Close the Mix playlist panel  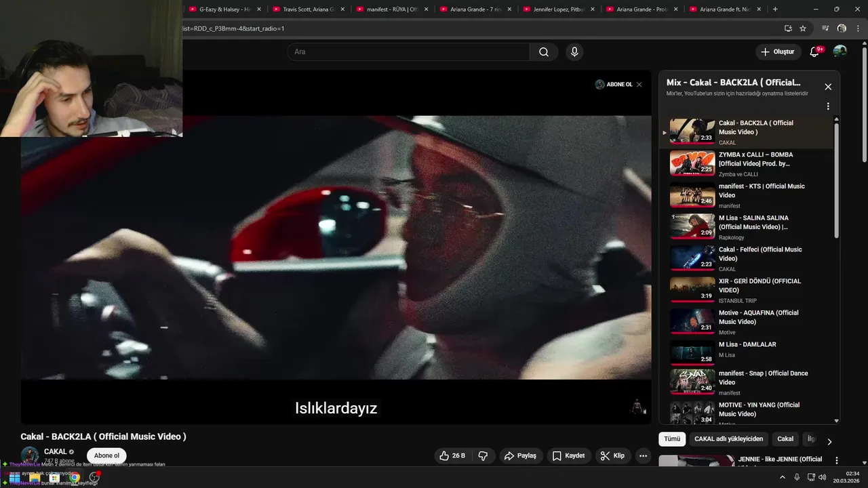tap(828, 87)
